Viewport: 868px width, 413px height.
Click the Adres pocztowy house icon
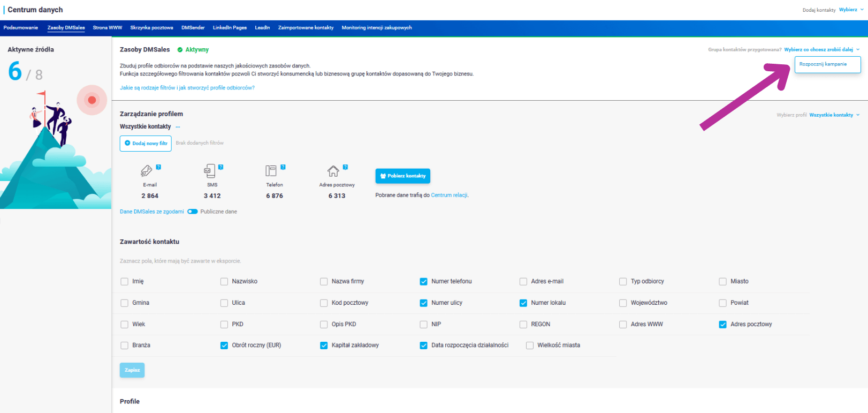click(x=333, y=171)
